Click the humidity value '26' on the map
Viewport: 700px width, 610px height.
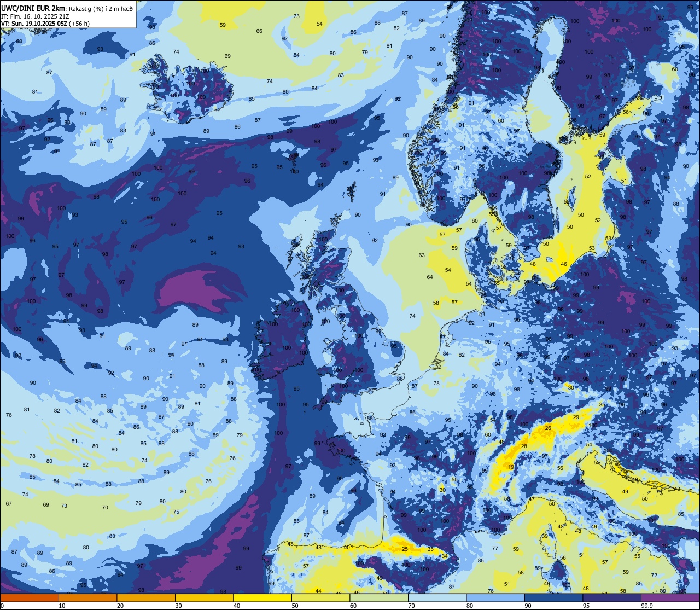click(548, 428)
